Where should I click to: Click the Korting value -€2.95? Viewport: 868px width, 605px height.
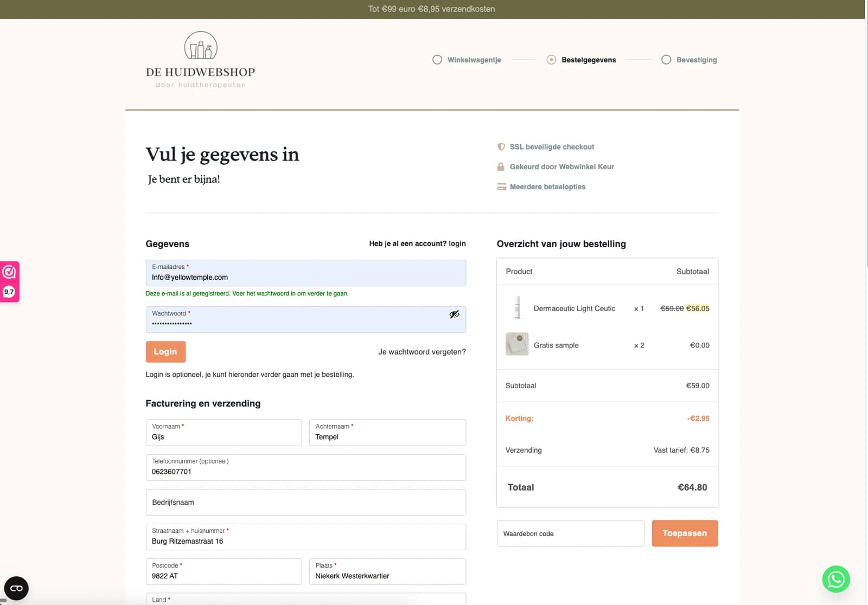pos(698,419)
